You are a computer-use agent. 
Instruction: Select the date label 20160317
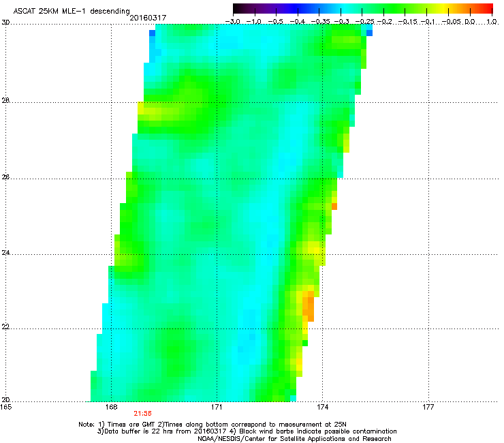click(x=148, y=18)
